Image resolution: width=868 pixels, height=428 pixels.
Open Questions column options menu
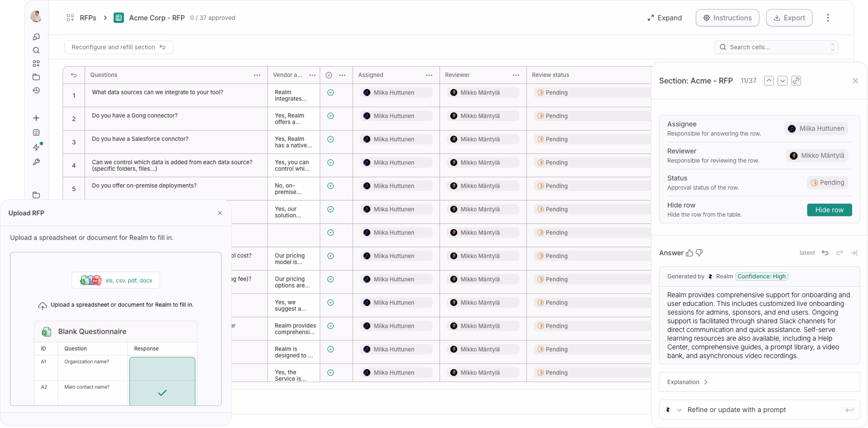pyautogui.click(x=257, y=75)
